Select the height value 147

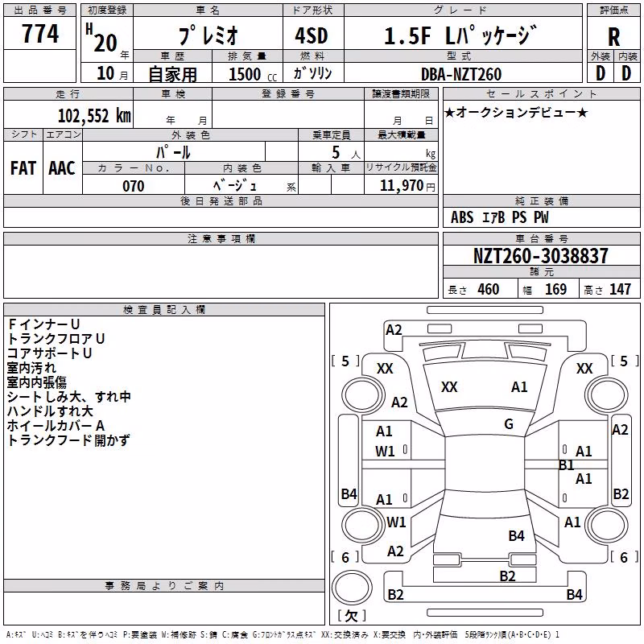[620, 289]
